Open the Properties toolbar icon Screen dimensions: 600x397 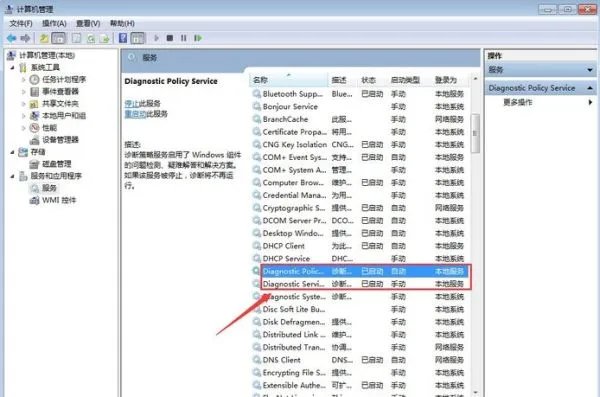77,38
